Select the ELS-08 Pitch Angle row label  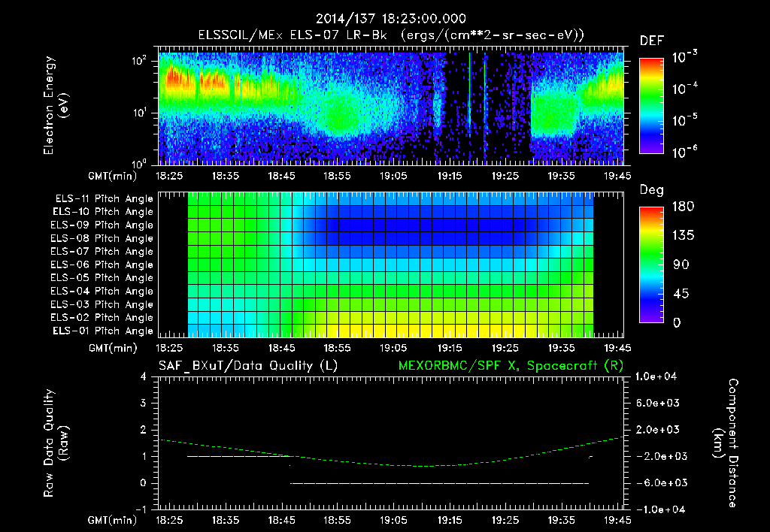pyautogui.click(x=102, y=238)
